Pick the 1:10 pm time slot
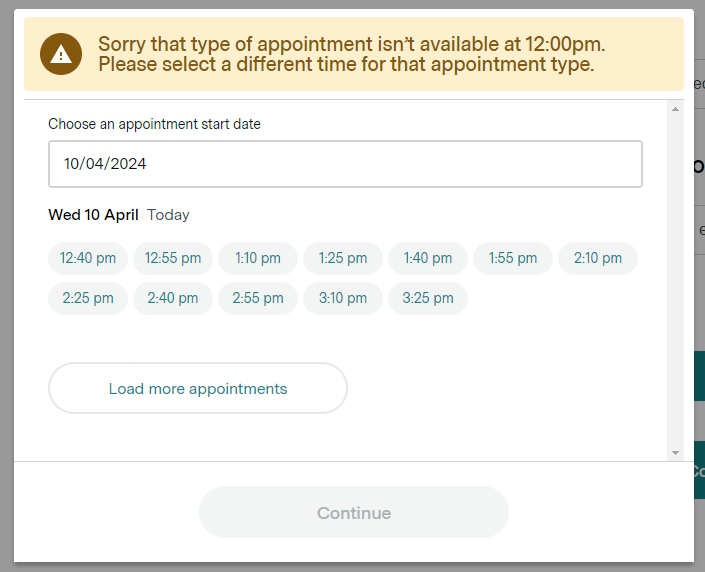Screen dimensions: 705x572 tap(258, 258)
